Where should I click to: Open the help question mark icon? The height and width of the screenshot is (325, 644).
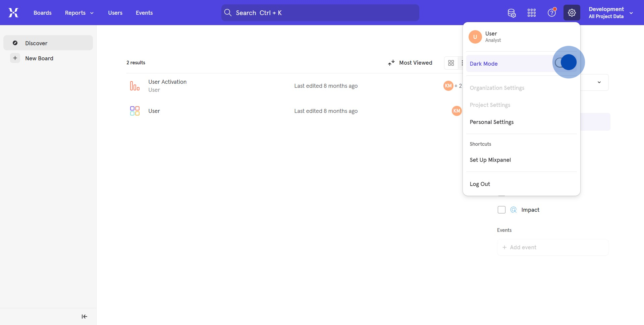[552, 13]
